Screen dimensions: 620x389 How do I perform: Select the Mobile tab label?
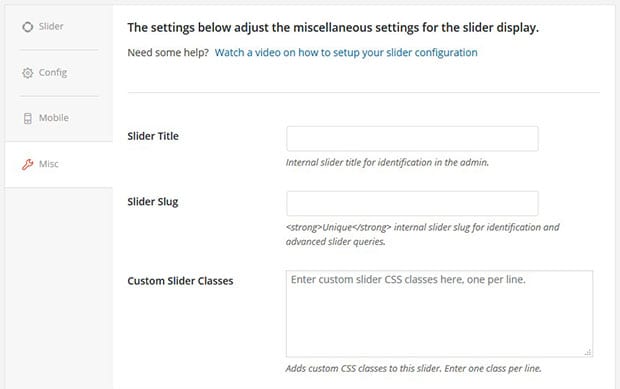pos(54,118)
